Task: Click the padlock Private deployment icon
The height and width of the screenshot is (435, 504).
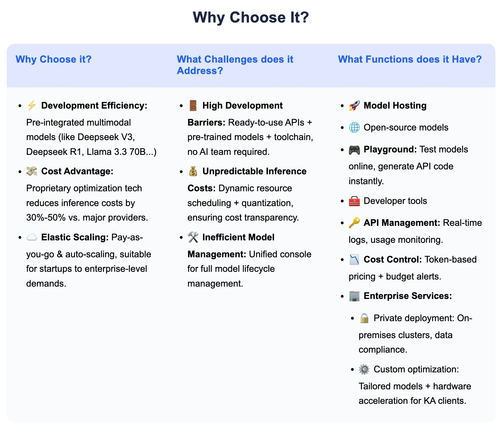Action: click(364, 318)
